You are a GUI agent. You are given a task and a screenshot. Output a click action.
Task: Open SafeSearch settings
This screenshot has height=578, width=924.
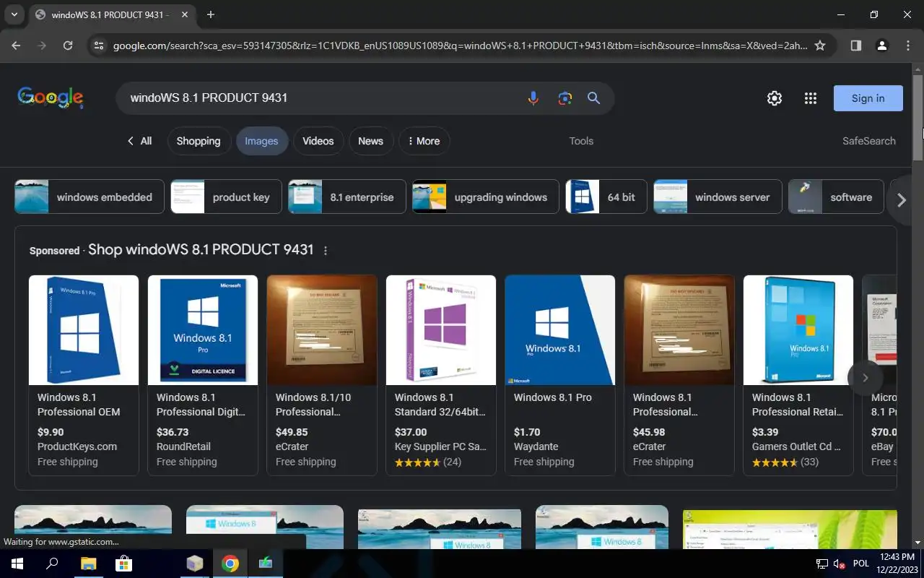tap(869, 141)
